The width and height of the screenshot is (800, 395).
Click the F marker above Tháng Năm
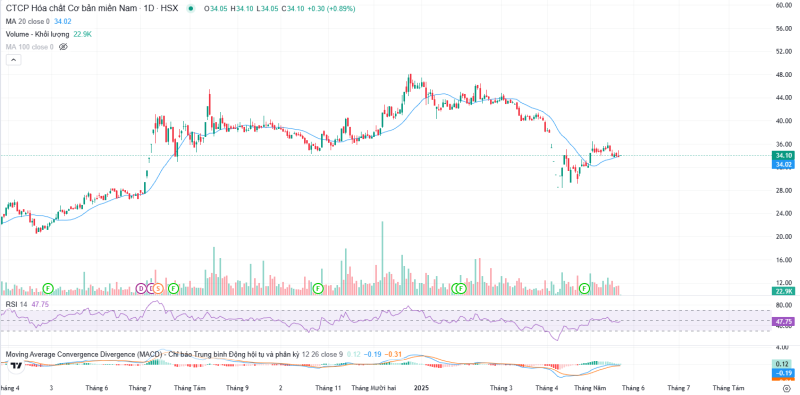[x=585, y=289]
